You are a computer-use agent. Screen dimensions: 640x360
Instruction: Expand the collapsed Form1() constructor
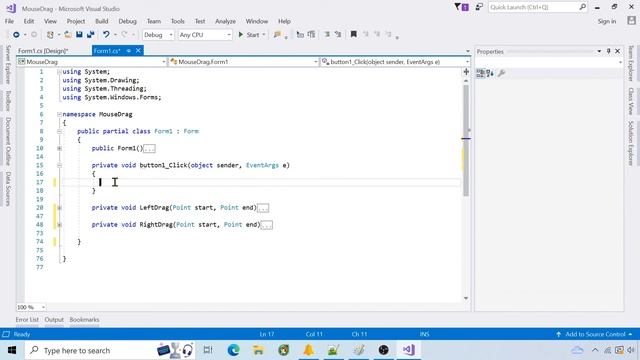pyautogui.click(x=60, y=148)
